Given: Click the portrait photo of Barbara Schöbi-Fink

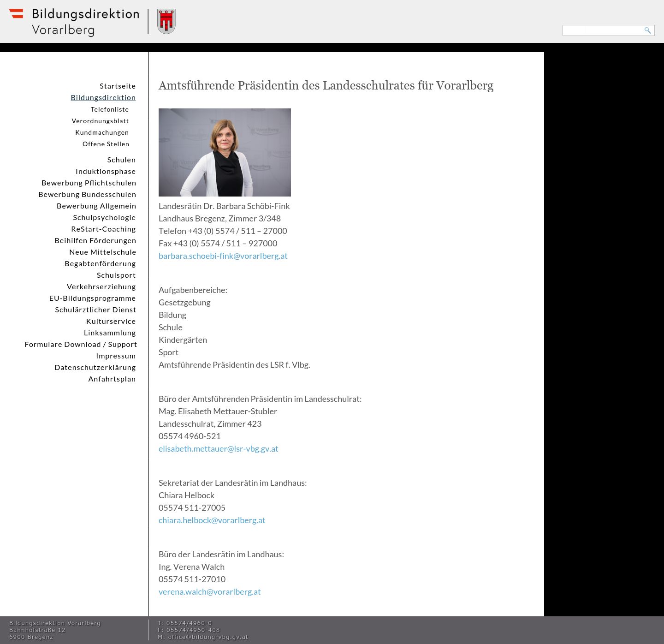Looking at the screenshot, I should 225,152.
